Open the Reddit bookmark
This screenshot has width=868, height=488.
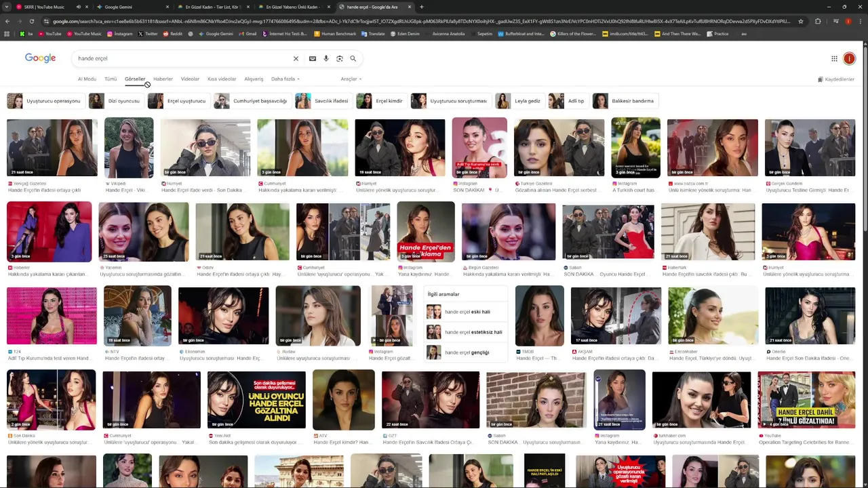pos(172,34)
